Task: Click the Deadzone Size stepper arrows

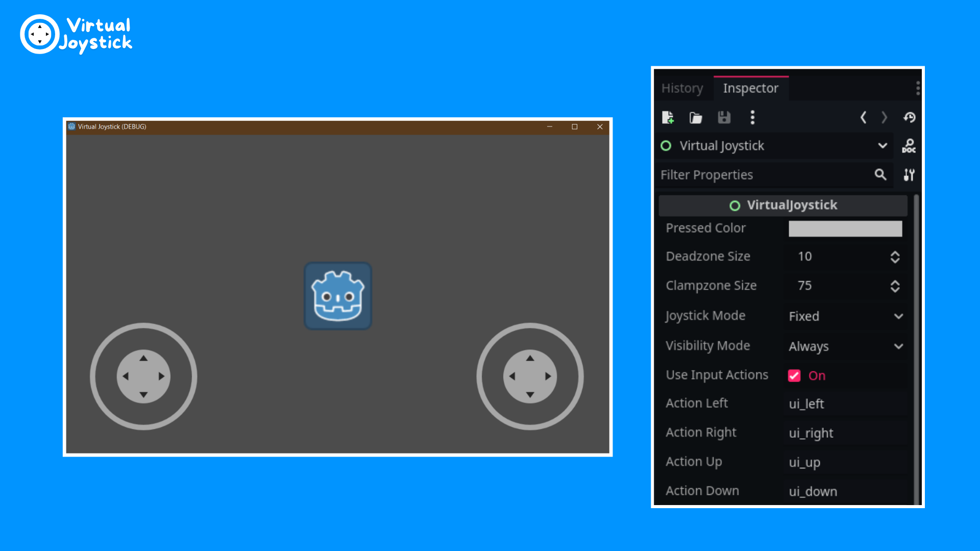Action: click(x=895, y=257)
